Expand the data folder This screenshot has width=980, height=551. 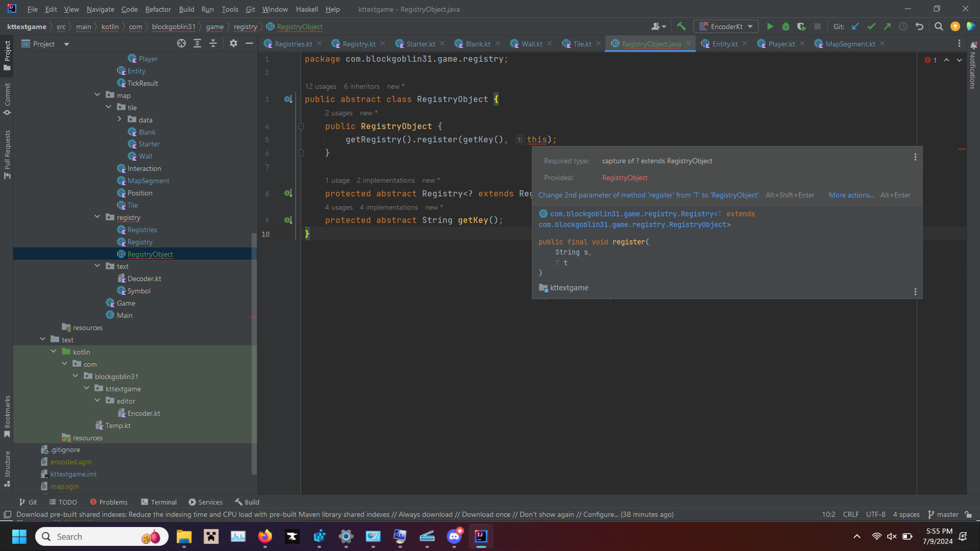click(119, 119)
